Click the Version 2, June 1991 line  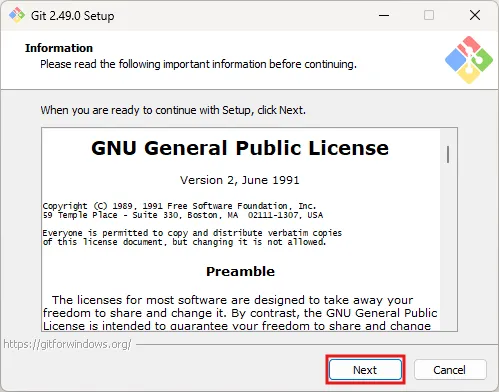240,180
